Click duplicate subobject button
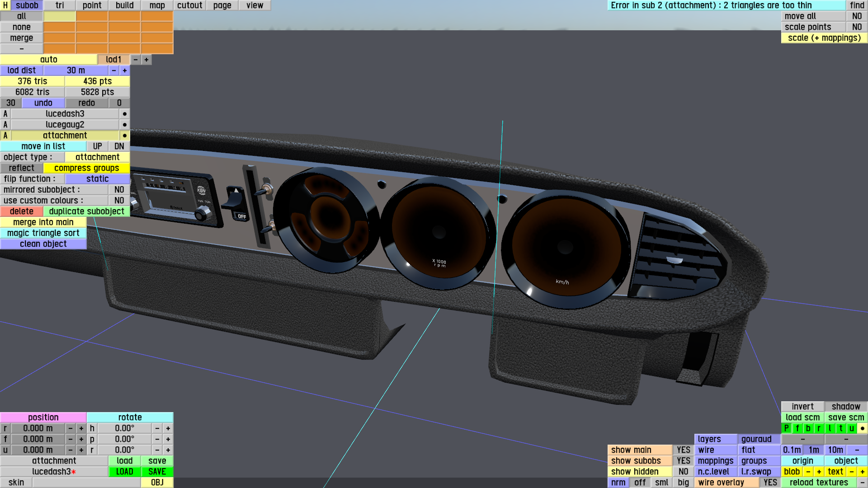868x488 pixels. (86, 211)
